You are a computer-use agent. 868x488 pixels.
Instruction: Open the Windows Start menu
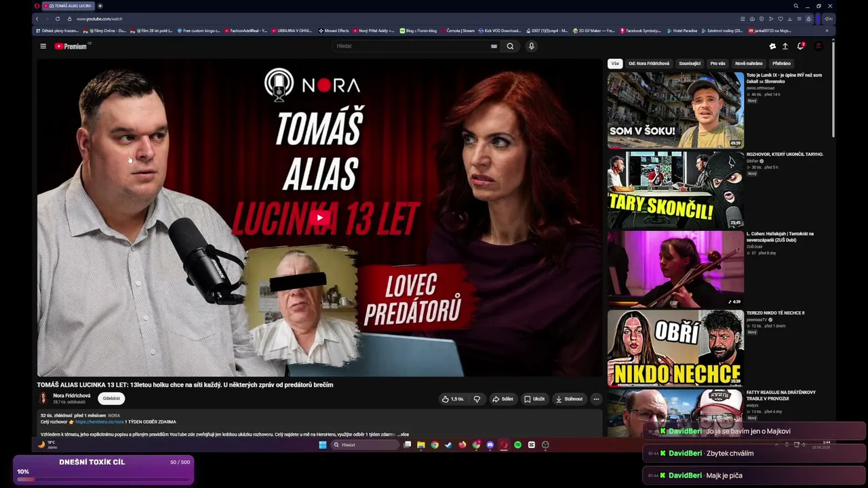(323, 445)
